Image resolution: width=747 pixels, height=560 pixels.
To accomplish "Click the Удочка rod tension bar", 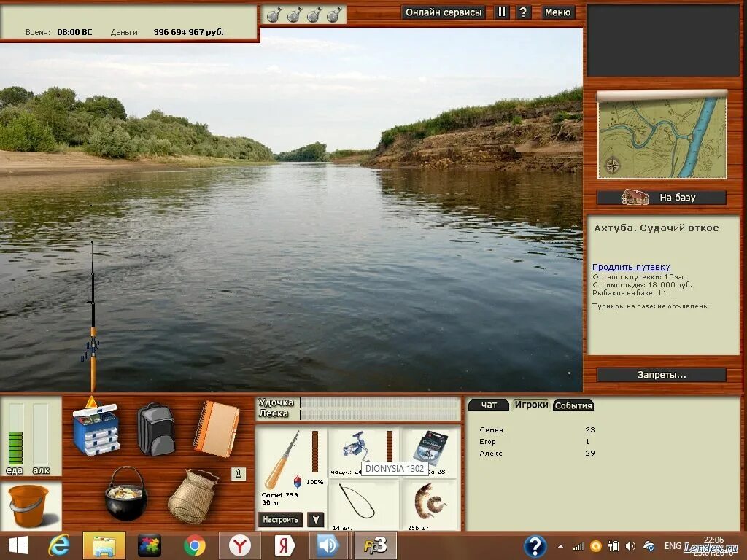I will [x=379, y=402].
